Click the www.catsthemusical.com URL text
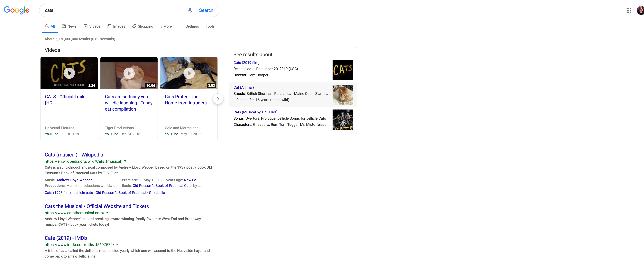The image size is (644, 264). tap(75, 213)
